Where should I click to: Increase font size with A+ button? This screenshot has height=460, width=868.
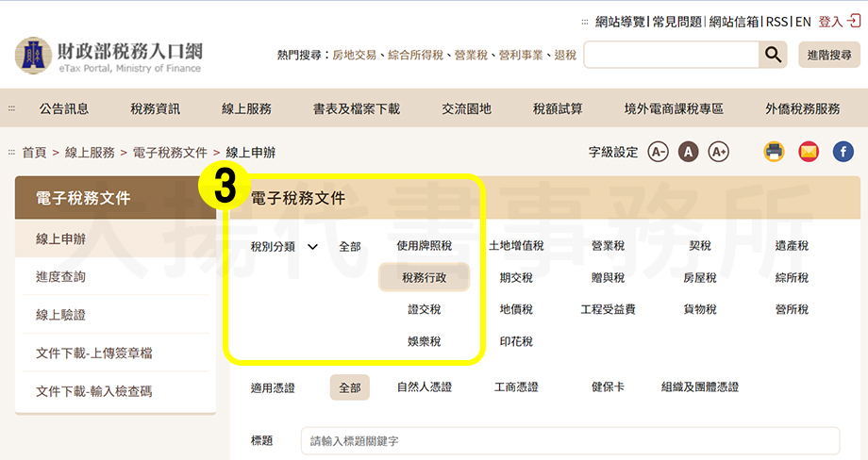pos(718,152)
